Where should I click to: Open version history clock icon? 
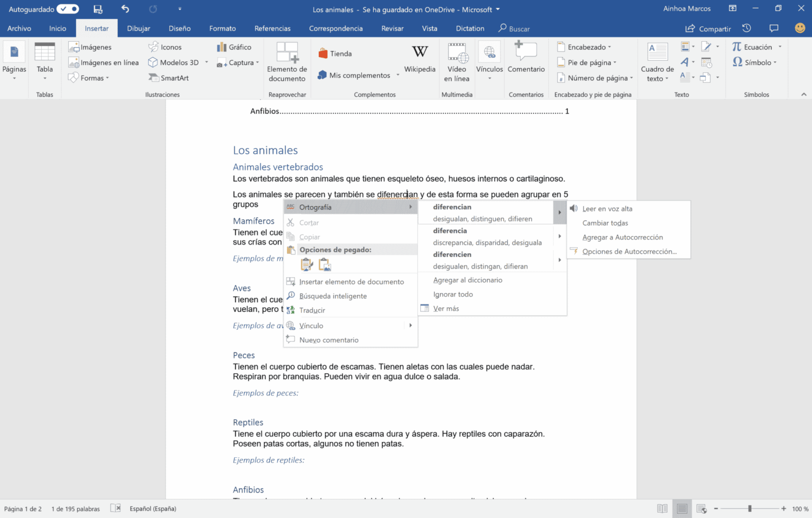[746, 28]
